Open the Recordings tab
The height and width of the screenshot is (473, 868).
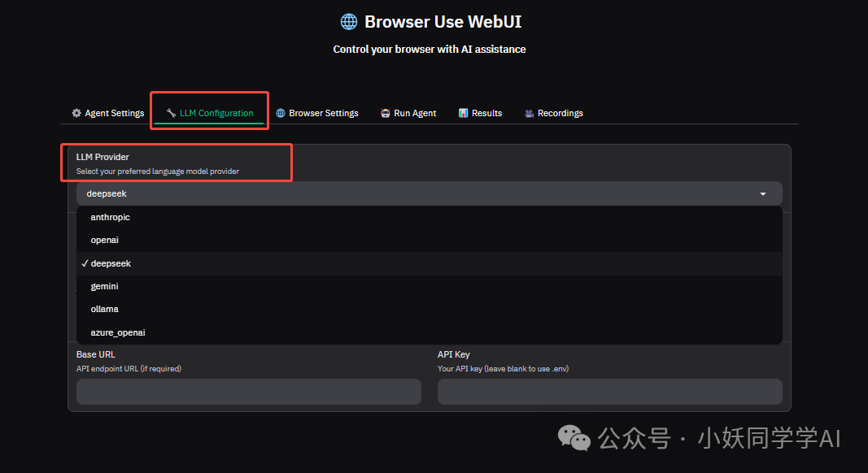[x=553, y=113]
